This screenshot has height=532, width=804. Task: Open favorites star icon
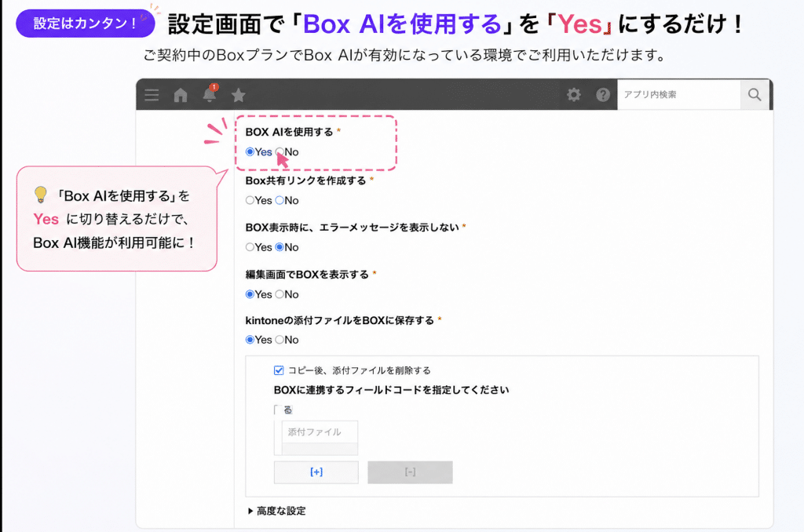click(x=239, y=95)
